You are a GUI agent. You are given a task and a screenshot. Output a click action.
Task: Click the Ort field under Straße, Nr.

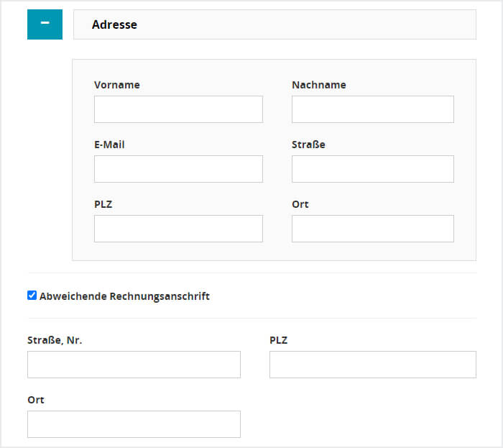(x=134, y=424)
